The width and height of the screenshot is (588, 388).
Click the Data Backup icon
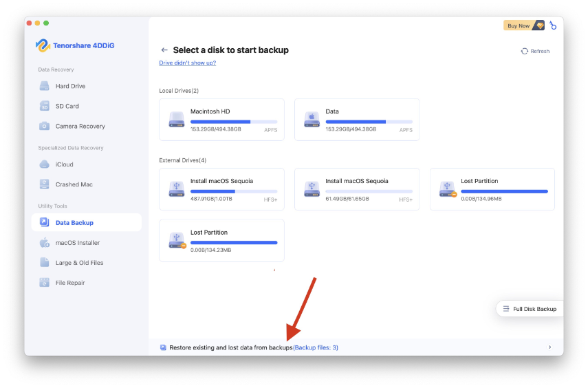click(x=44, y=222)
